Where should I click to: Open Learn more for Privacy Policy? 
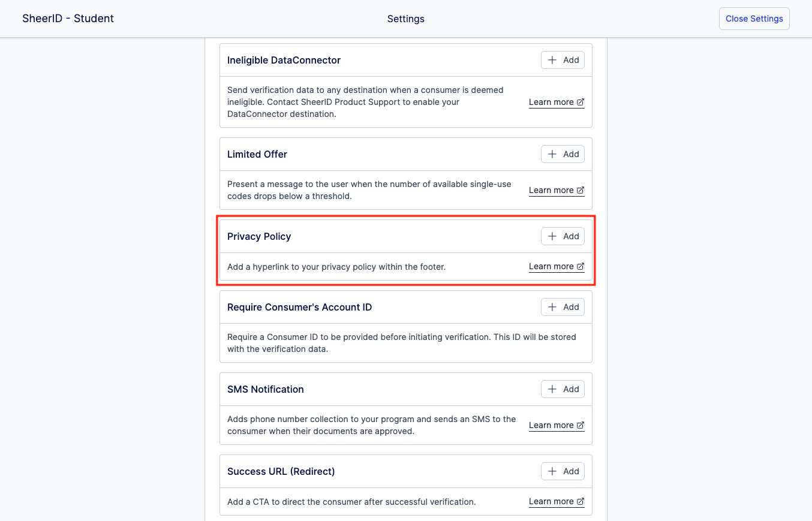tap(551, 266)
